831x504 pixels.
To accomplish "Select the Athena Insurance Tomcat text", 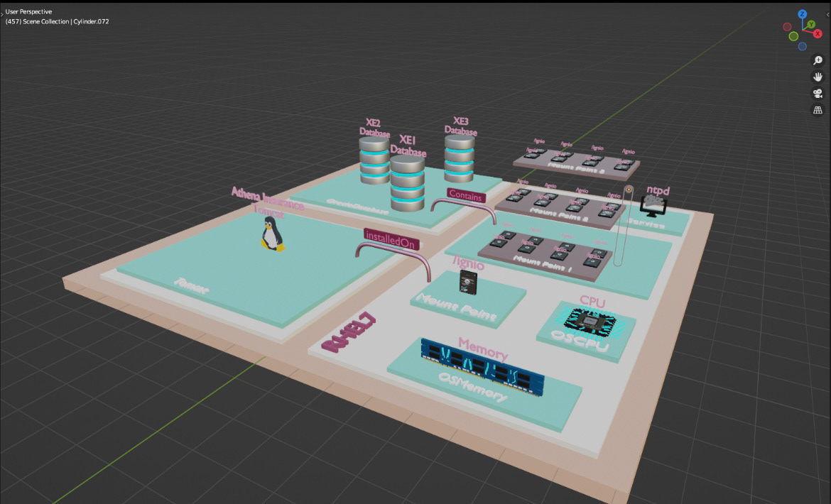I will tap(268, 202).
